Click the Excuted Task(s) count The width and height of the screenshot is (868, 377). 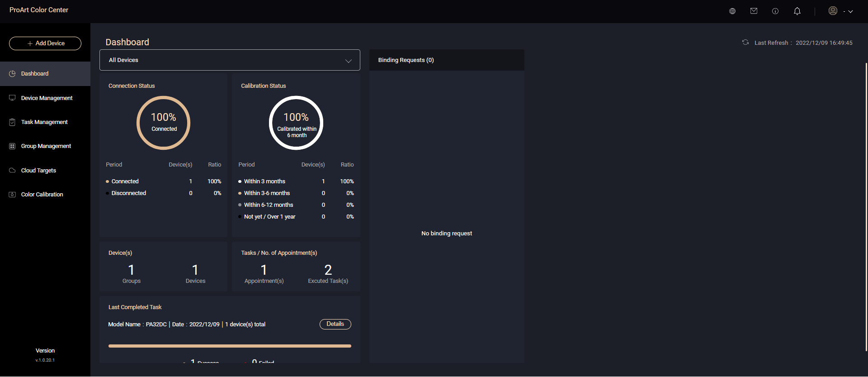(x=328, y=270)
